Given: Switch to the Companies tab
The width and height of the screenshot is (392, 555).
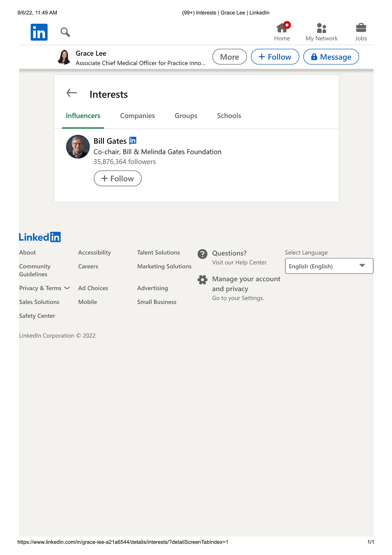Looking at the screenshot, I should (137, 116).
